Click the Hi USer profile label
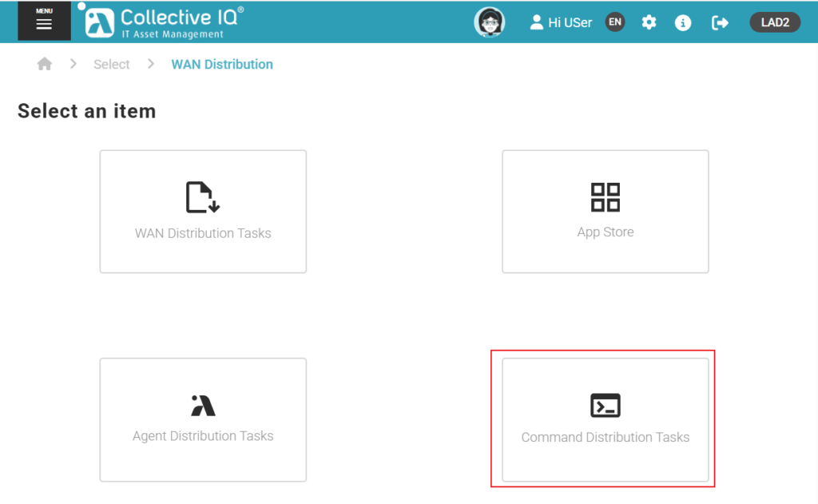Image resolution: width=818 pixels, height=504 pixels. pyautogui.click(x=561, y=22)
